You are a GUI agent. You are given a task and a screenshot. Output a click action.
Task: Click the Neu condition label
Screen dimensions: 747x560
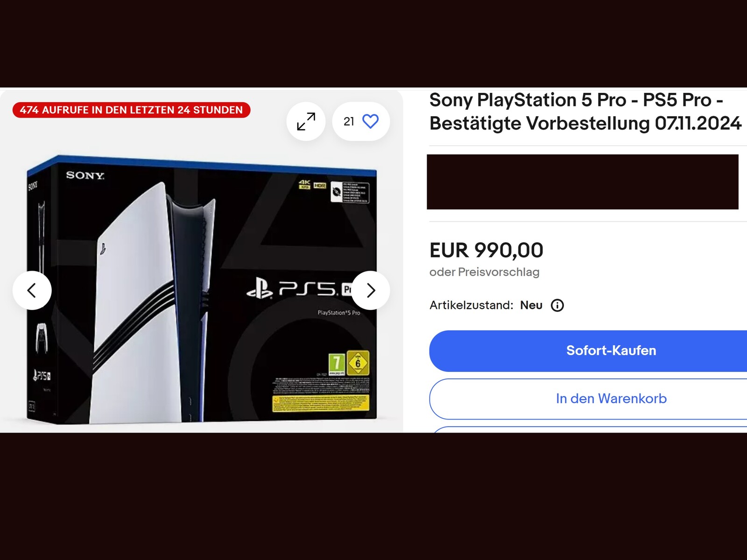(x=531, y=305)
